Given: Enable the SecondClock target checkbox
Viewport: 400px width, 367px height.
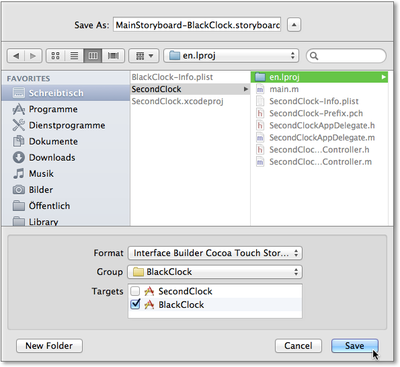Looking at the screenshot, I should pyautogui.click(x=135, y=291).
